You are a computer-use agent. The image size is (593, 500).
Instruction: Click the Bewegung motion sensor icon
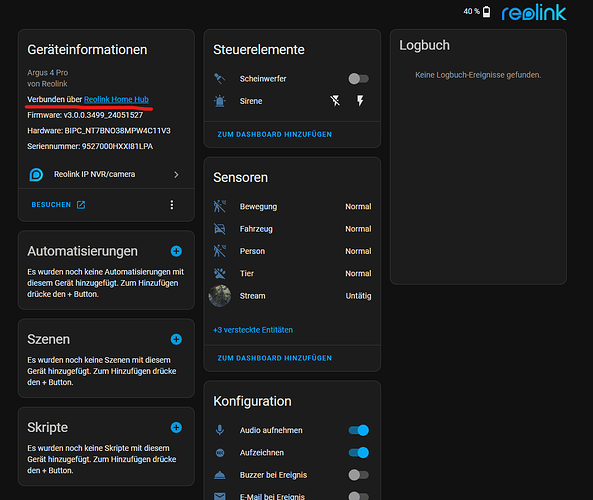click(220, 207)
